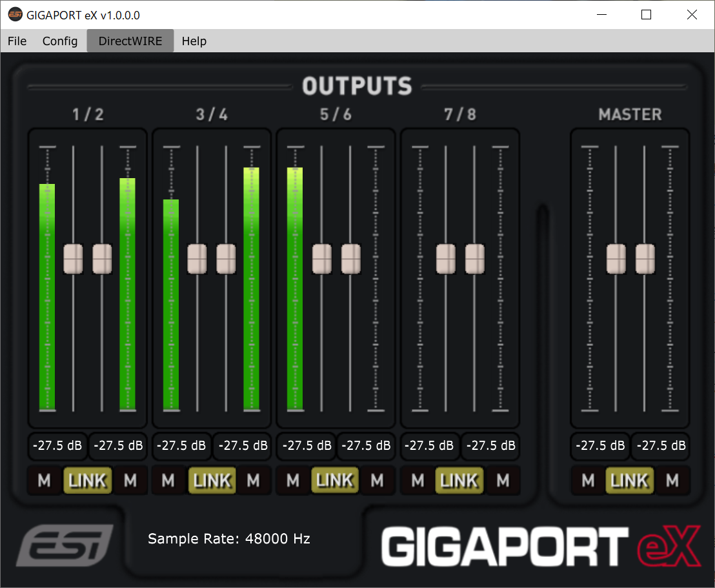Click the channel 5 level meter
Screen dimensions: 715x588
(295, 279)
